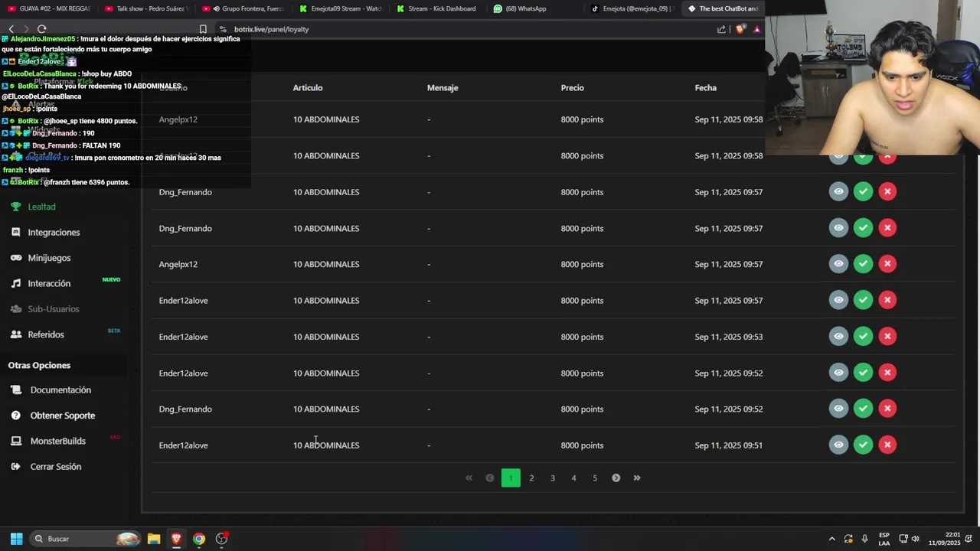Switch to Emejota TikTok tab
This screenshot has height=551, width=980.
pyautogui.click(x=633, y=8)
